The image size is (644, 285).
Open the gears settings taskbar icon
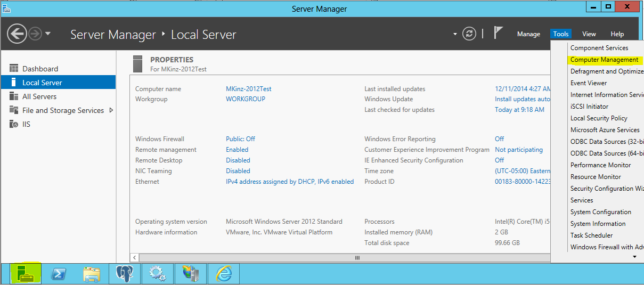click(158, 274)
